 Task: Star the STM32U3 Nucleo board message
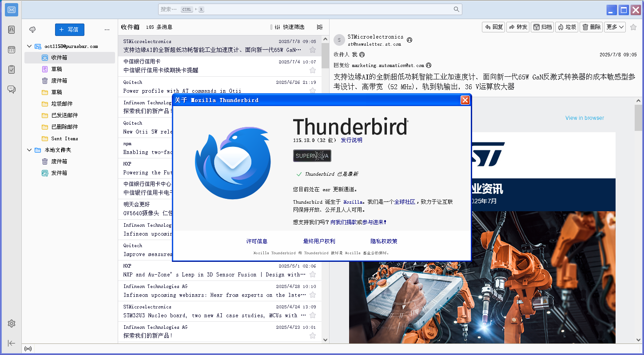[x=313, y=315]
